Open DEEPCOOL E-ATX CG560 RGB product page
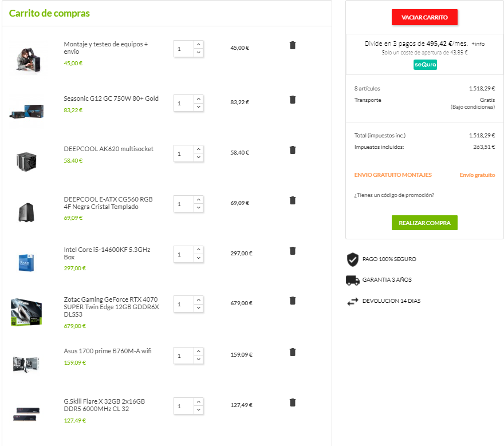The height and width of the screenshot is (446, 504). tap(108, 203)
